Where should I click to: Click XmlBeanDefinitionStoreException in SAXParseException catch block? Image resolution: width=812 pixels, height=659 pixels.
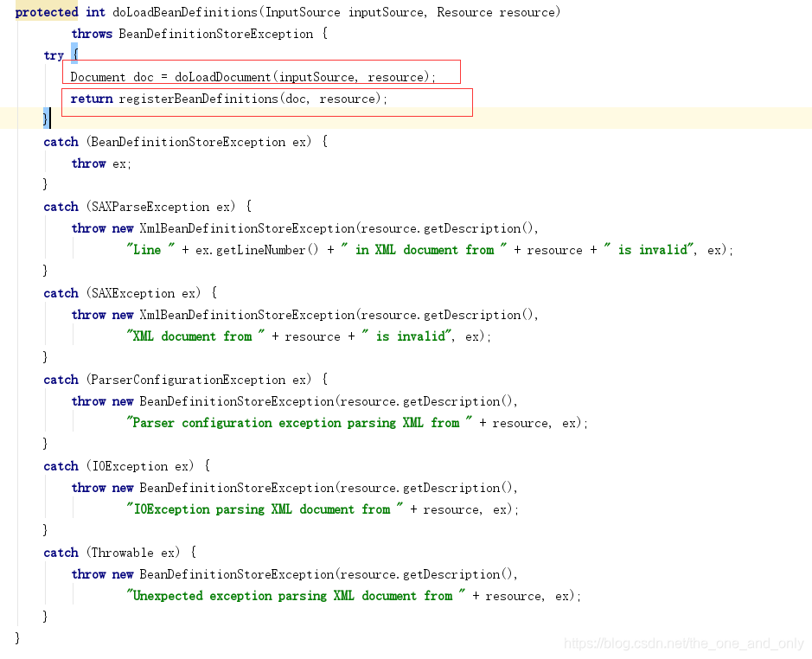tap(247, 228)
